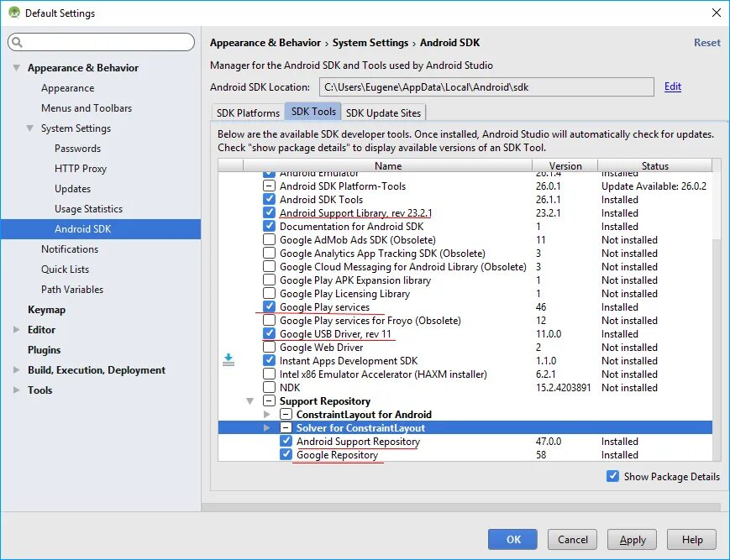Expand ConstraintLayout for Android versions

click(267, 415)
